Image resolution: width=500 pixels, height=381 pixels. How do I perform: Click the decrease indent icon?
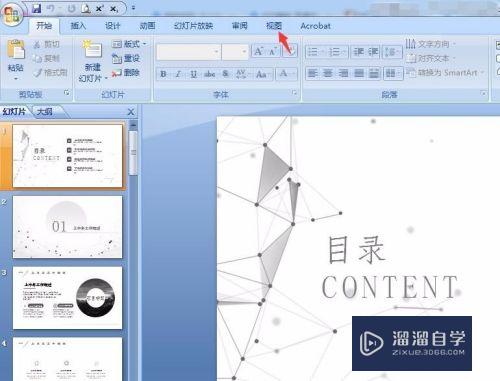tap(358, 52)
